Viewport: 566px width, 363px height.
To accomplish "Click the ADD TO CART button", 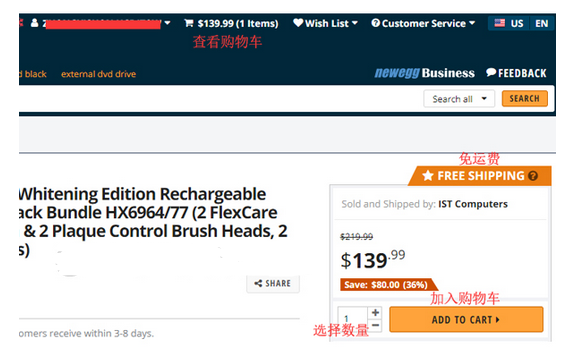I will tap(466, 319).
